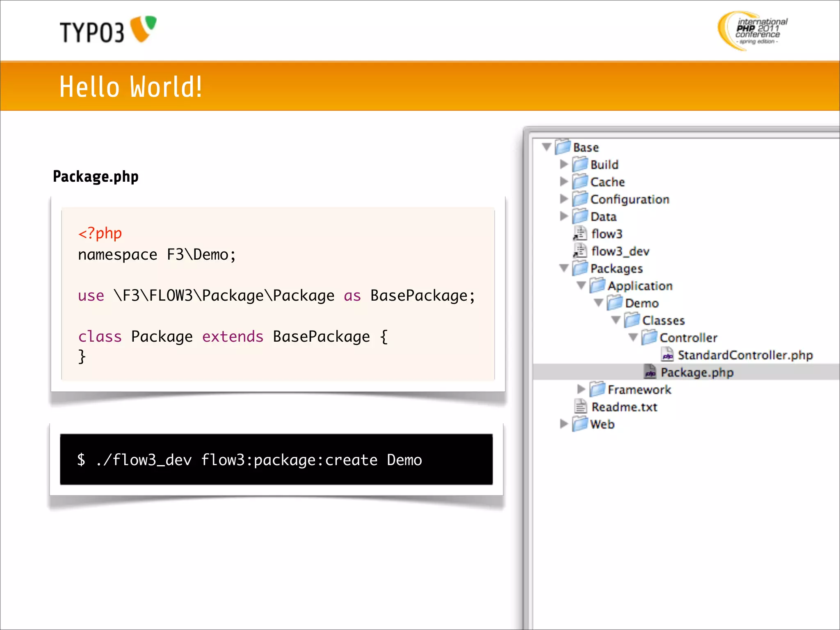Click the StandardController.php file icon
Viewport: 840px width, 630px height.
point(667,354)
